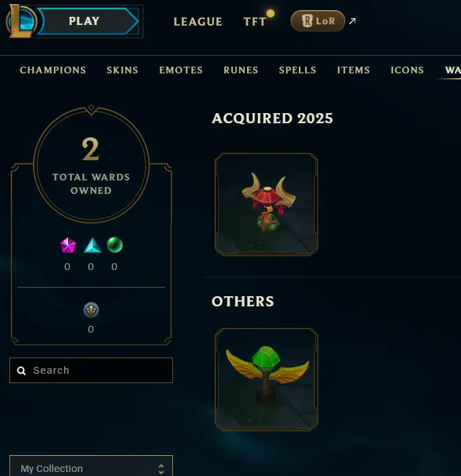The width and height of the screenshot is (461, 476).
Task: Click the round shield emblem icon
Action: click(x=91, y=310)
